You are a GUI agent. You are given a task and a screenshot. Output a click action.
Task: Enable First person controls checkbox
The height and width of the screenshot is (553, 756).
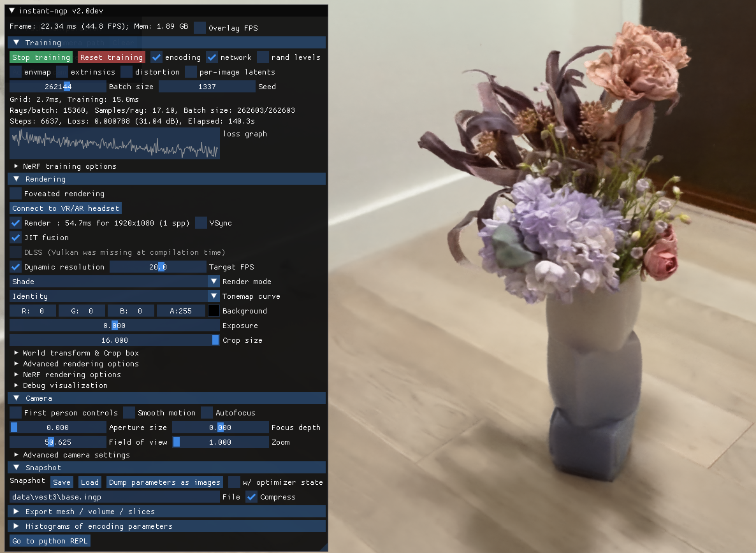pos(15,413)
